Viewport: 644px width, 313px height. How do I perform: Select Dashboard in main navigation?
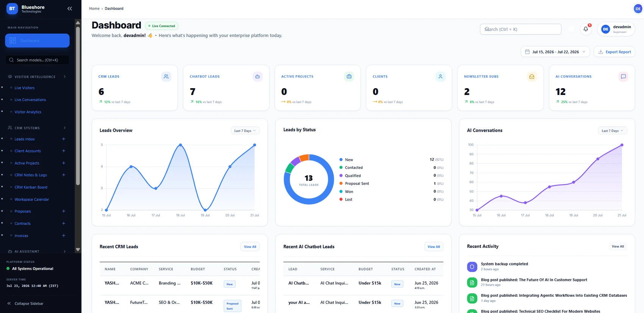37,40
